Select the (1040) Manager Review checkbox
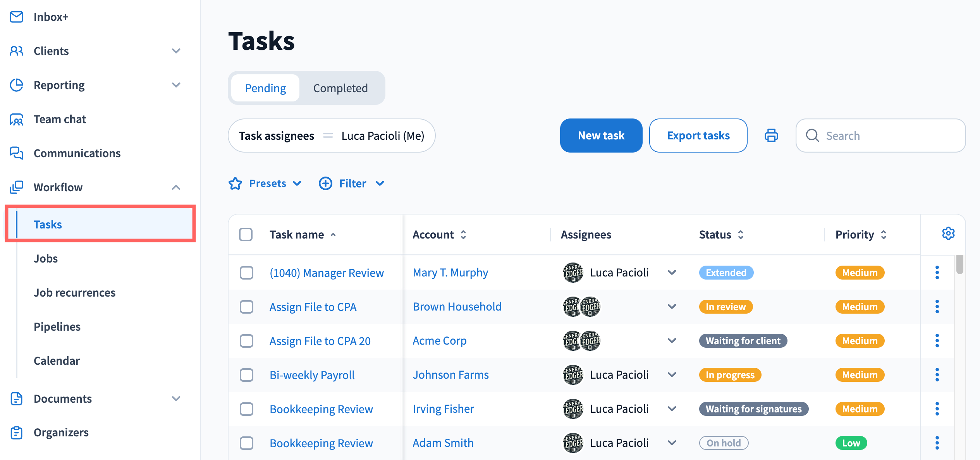980x460 pixels. pyautogui.click(x=246, y=273)
